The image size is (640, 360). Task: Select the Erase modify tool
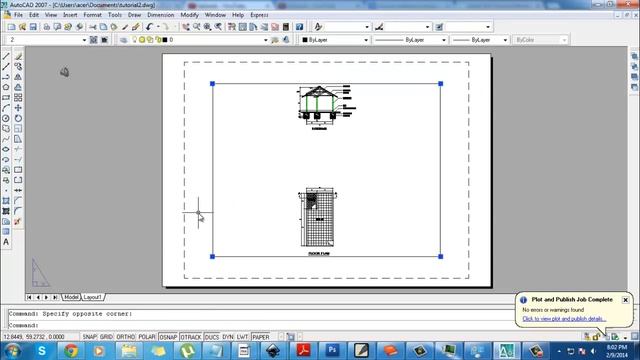coord(18,56)
